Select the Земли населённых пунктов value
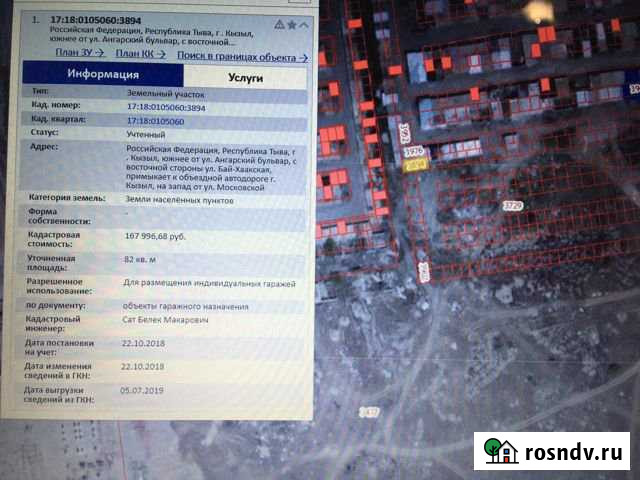Image resolution: width=640 pixels, height=480 pixels. pyautogui.click(x=179, y=200)
